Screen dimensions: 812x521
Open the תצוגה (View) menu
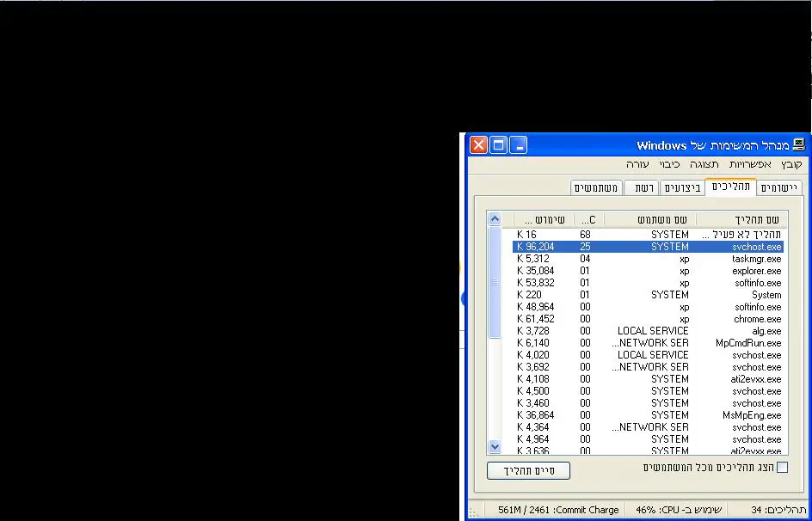point(704,164)
